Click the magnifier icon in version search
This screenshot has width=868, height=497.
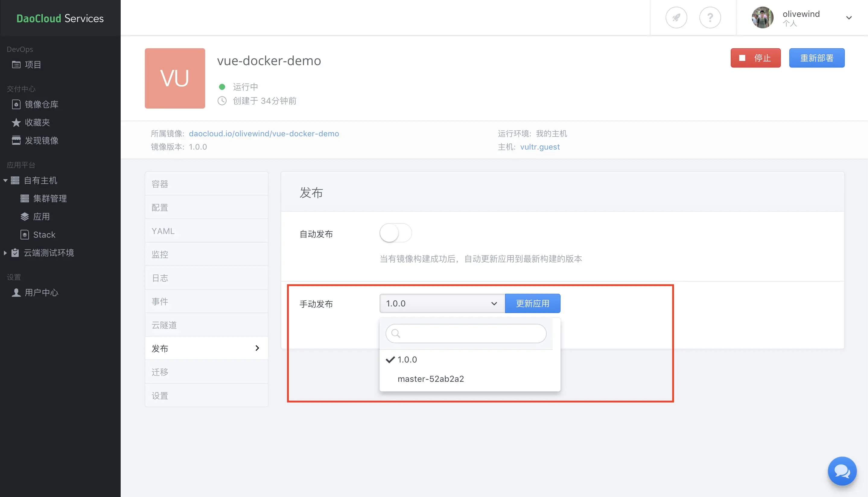tap(396, 334)
